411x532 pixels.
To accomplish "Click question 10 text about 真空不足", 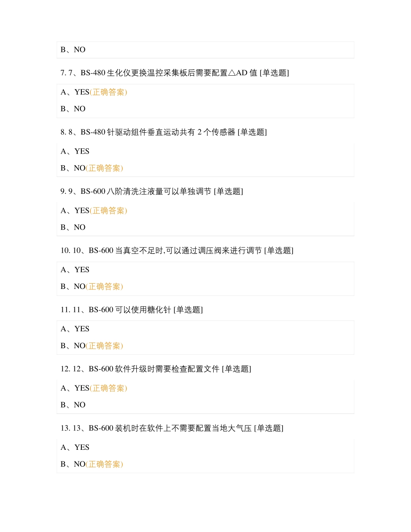I will tap(177, 250).
